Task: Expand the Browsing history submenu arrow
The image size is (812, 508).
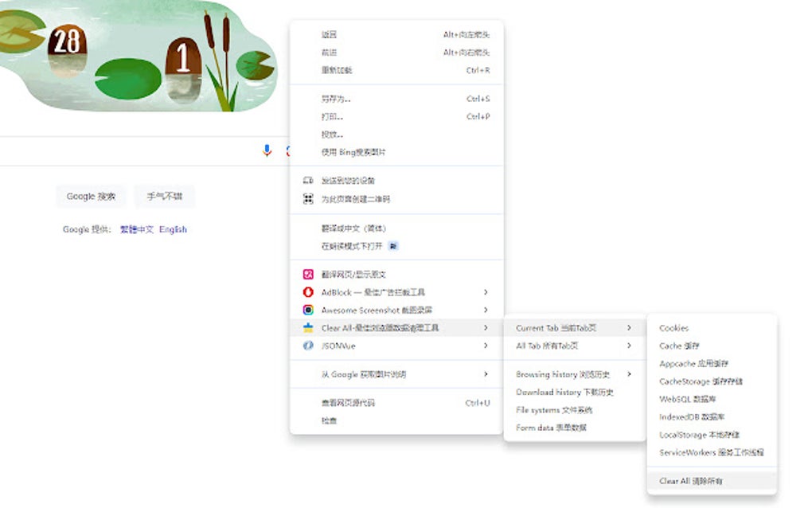Action: (x=629, y=374)
